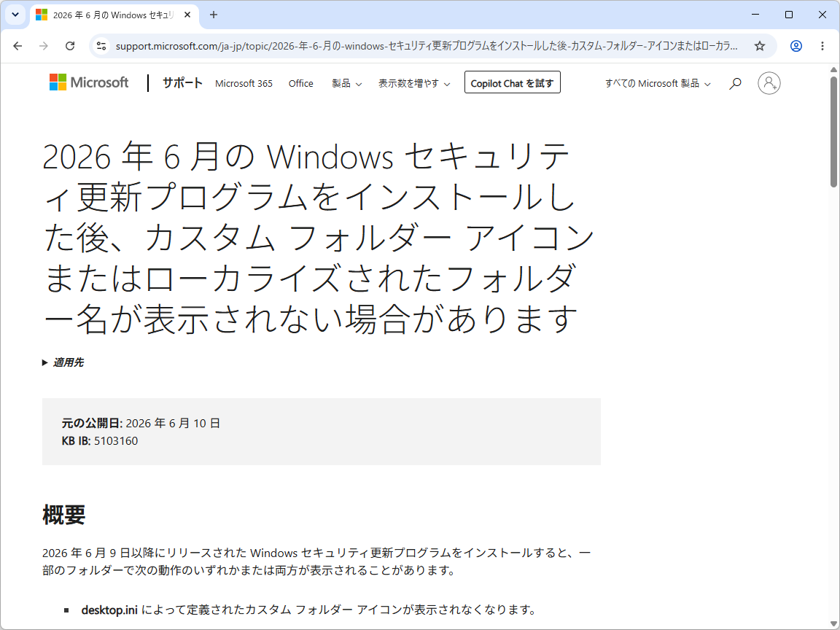Maximize the browser window

[788, 15]
